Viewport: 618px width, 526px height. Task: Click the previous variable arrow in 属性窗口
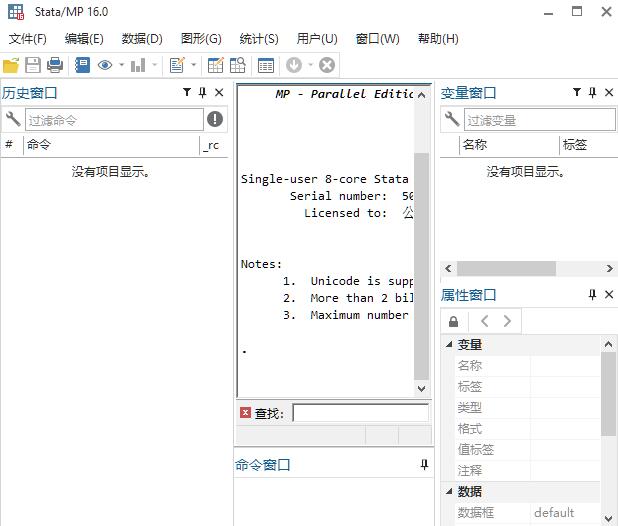pyautogui.click(x=485, y=321)
